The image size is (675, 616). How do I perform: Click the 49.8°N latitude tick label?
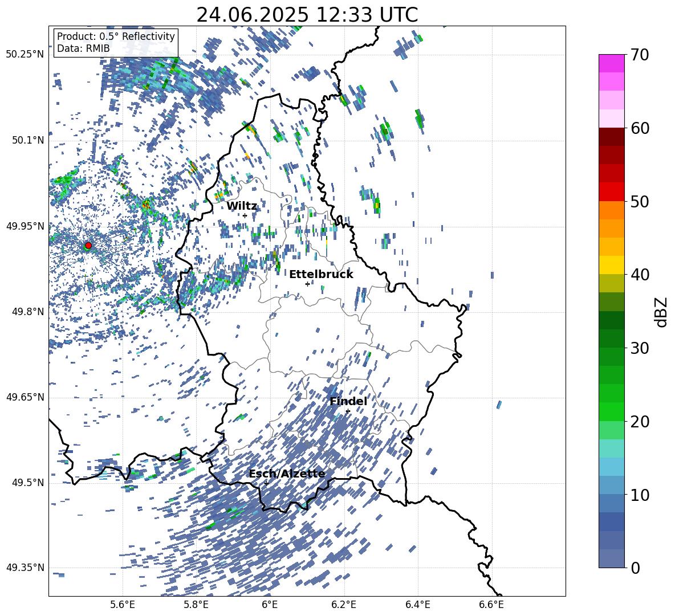coord(29,312)
